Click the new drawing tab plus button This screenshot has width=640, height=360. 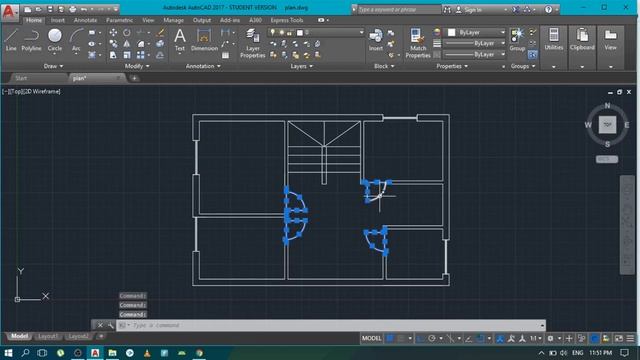click(134, 78)
